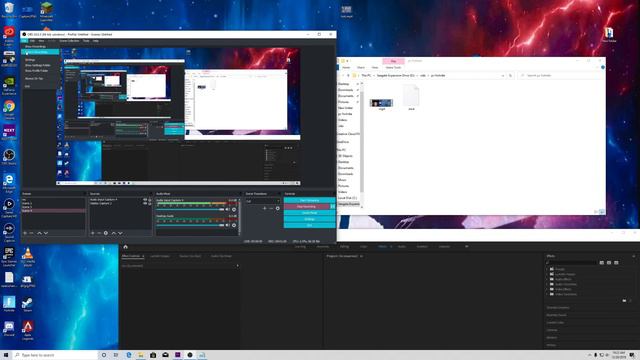Screen dimensions: 640x360
Task: Click Exit button in OBS Controls dock
Action: pyautogui.click(x=309, y=225)
